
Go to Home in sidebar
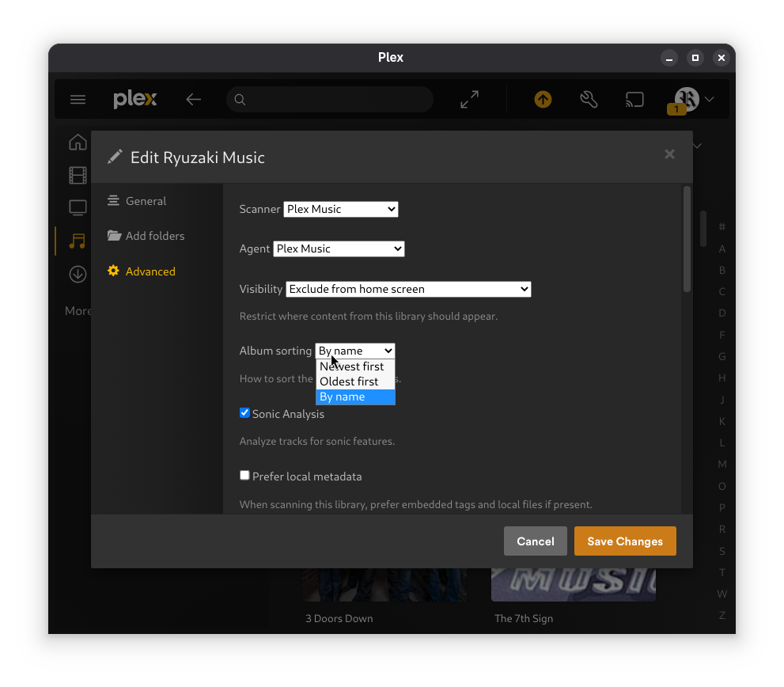click(78, 142)
